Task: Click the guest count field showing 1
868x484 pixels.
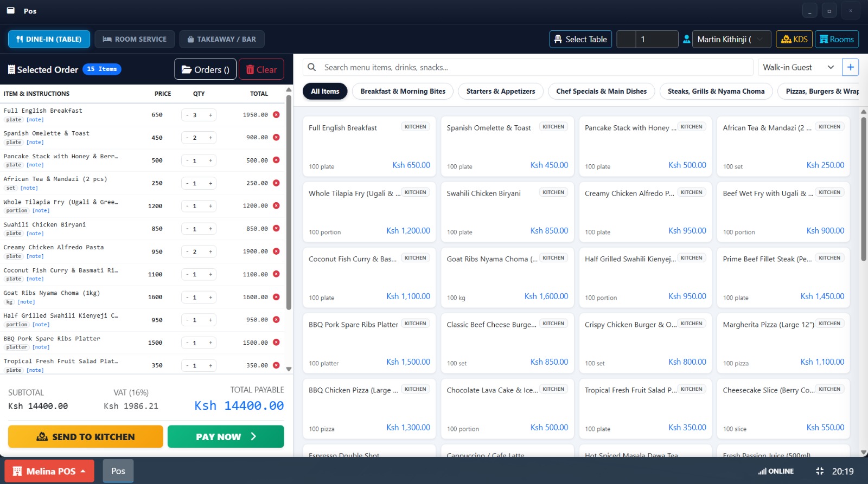Action: [657, 39]
